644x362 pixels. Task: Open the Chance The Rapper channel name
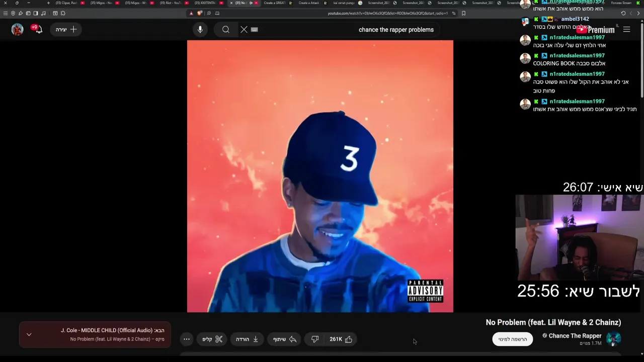(575, 336)
